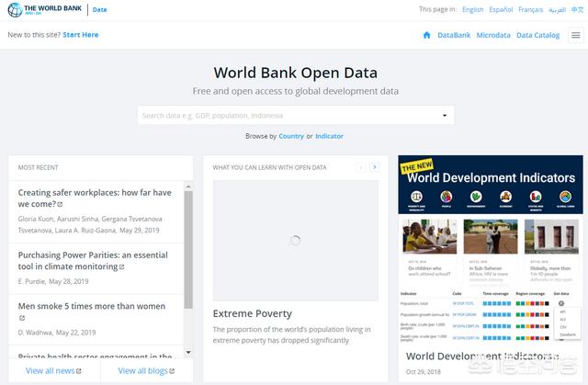Open Men smoke 5 times more article
This screenshot has width=588, height=385.
pos(92,306)
